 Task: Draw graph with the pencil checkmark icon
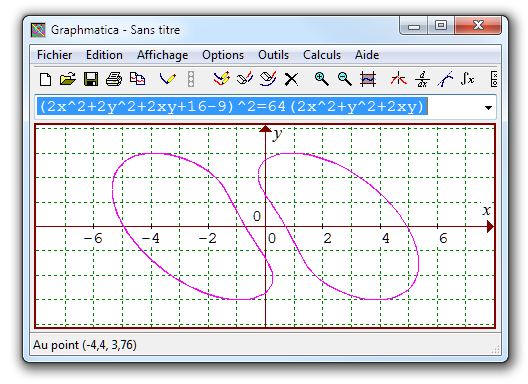pyautogui.click(x=167, y=79)
